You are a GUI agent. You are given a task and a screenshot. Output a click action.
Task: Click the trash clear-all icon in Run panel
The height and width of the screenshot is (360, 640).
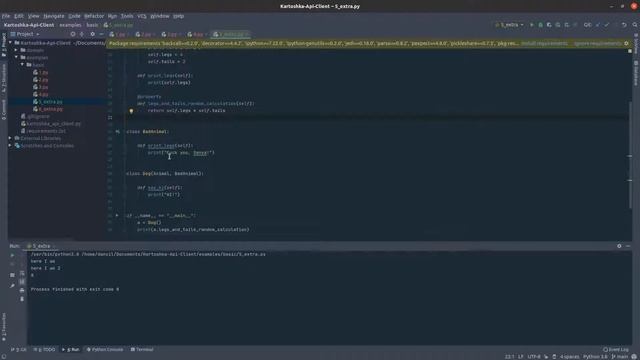coord(22,299)
